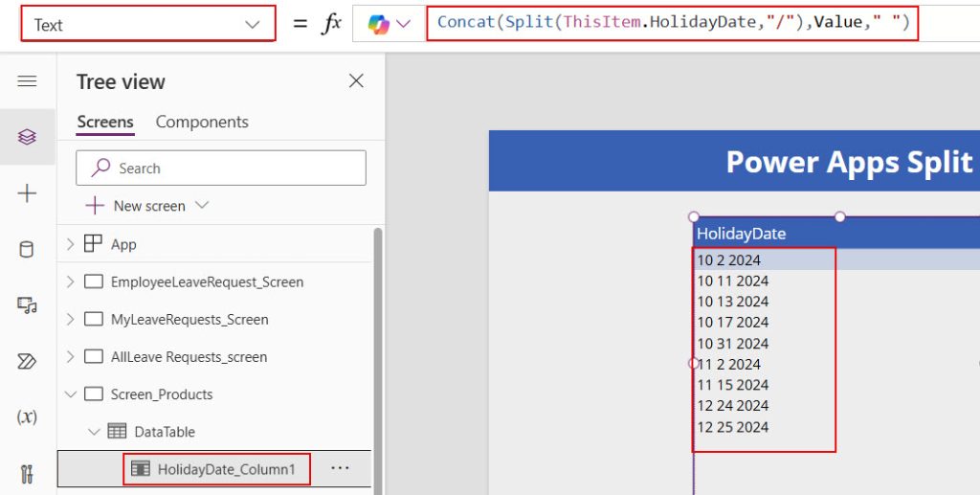Select Screen_Products in tree
This screenshot has height=495, width=980.
pyautogui.click(x=161, y=394)
